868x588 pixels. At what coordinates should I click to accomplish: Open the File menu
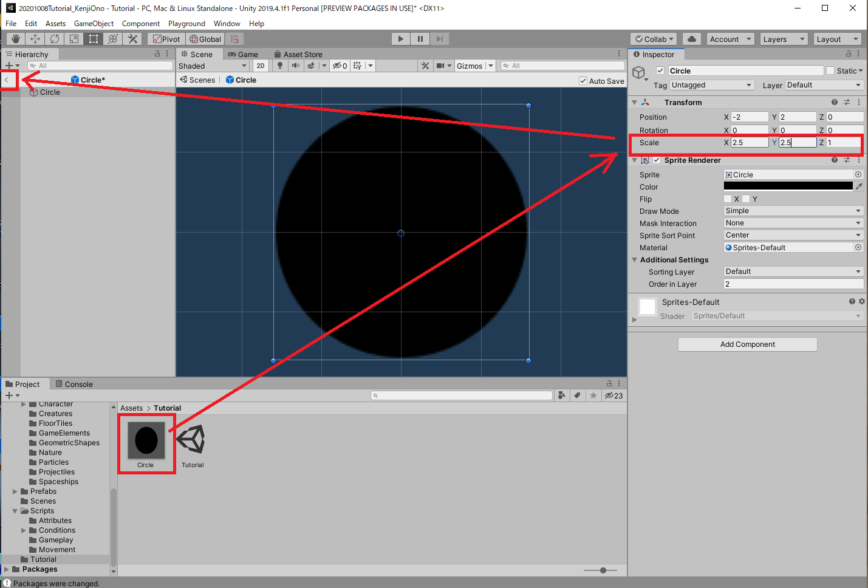pyautogui.click(x=11, y=24)
